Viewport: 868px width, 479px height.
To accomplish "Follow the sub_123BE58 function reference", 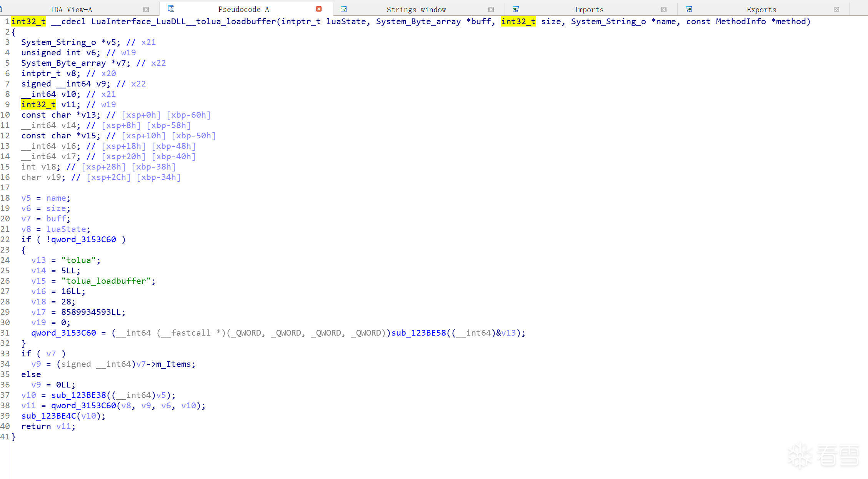I will tap(418, 333).
